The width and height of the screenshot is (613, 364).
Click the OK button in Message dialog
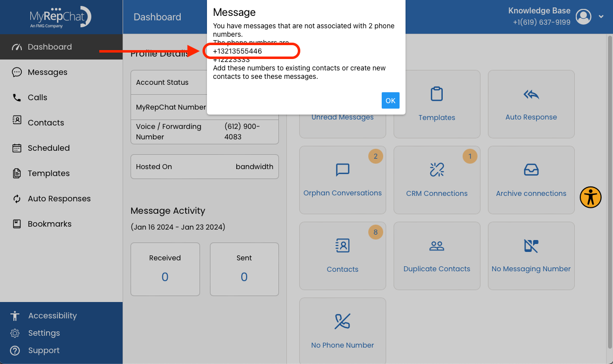391,100
